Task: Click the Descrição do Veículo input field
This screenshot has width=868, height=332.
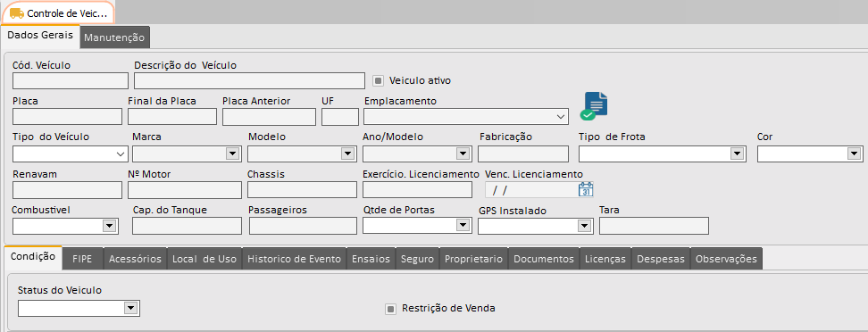Action: [249, 81]
